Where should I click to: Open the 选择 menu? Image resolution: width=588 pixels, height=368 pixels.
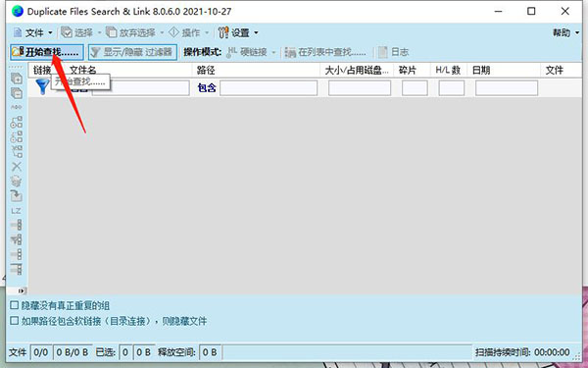coord(81,32)
